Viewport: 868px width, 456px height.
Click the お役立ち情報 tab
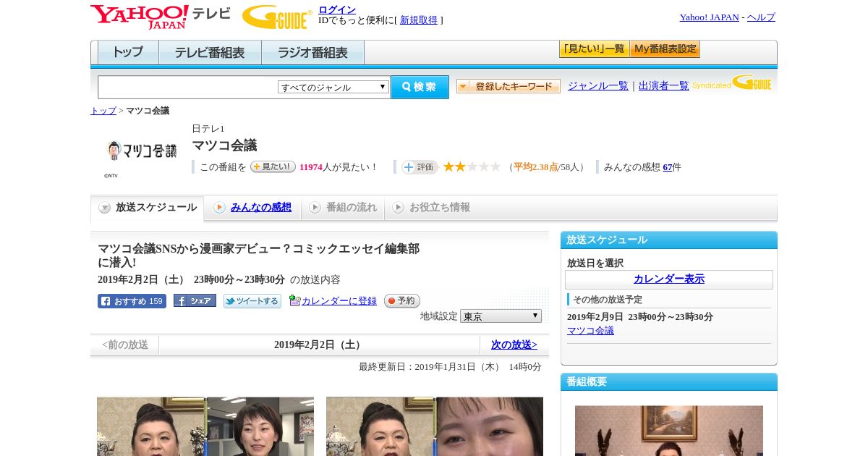431,208
